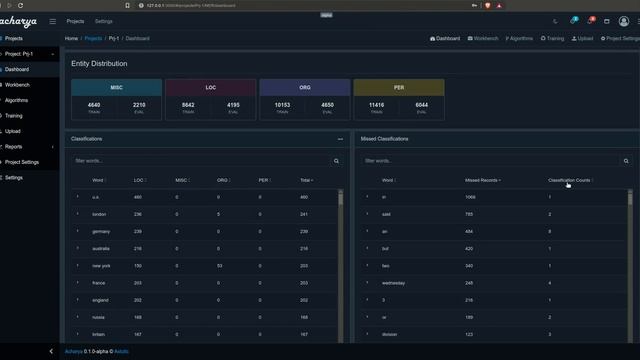The height and width of the screenshot is (360, 640).
Task: Click the LOC entity card header
Action: tap(211, 88)
